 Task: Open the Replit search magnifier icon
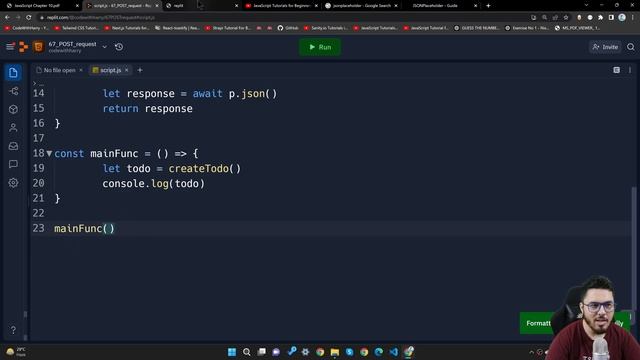pyautogui.click(x=631, y=47)
